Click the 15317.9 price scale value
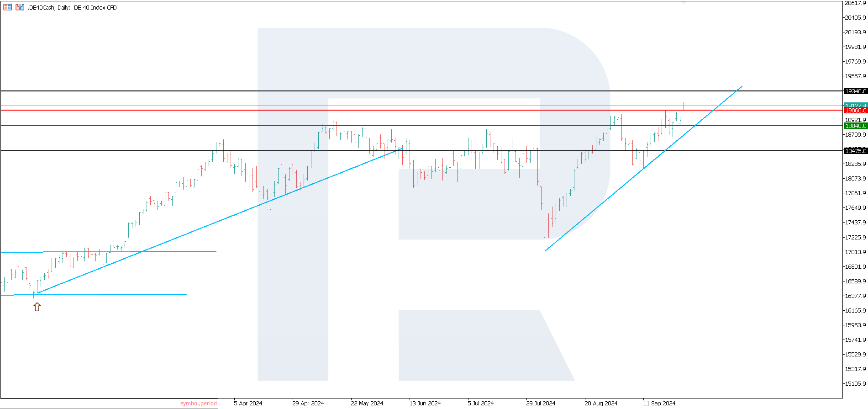 coord(855,369)
